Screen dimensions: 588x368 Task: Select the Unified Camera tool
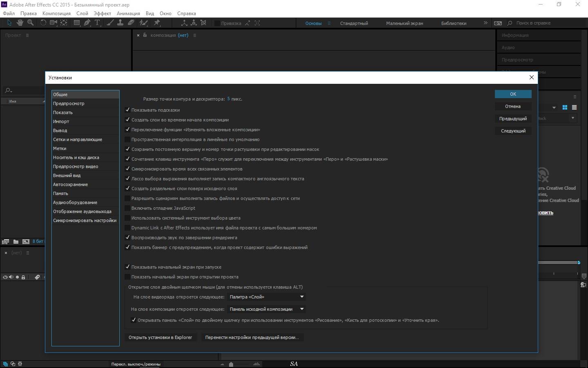(x=53, y=23)
